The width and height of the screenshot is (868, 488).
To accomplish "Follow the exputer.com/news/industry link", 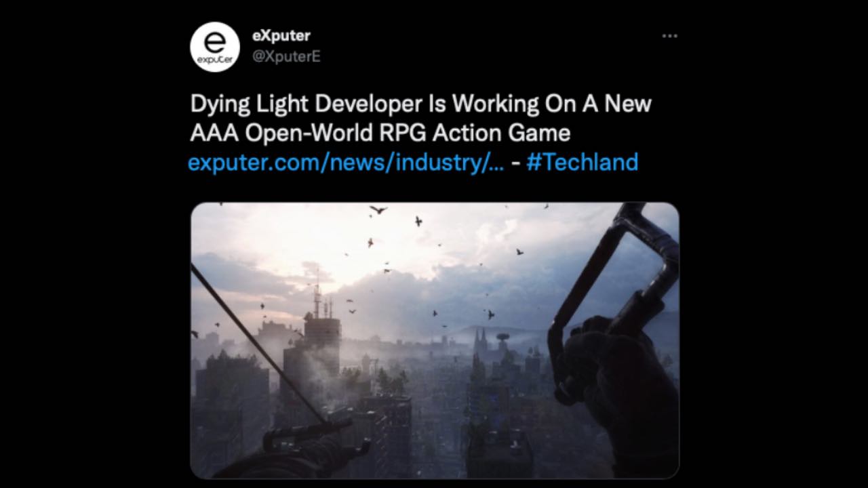I will pos(346,163).
